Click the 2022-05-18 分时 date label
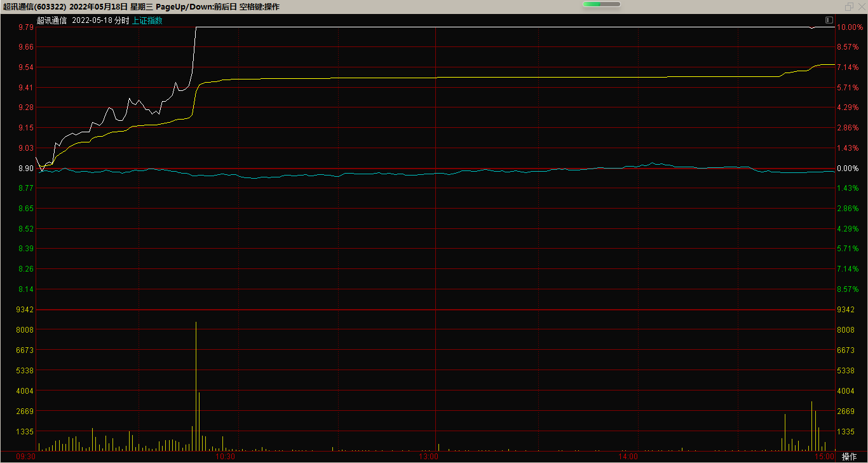Screen dimensions: 868x463 (100, 20)
